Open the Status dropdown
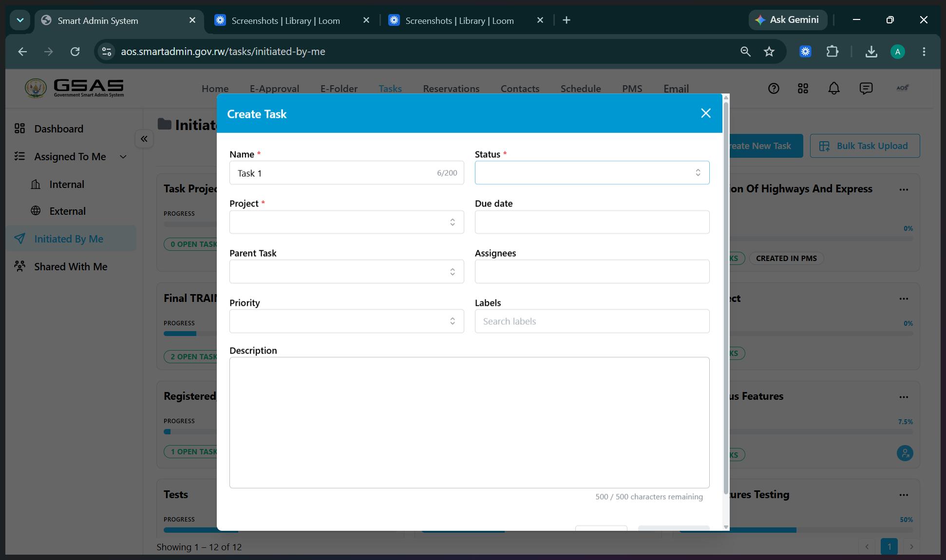The image size is (946, 560). pyautogui.click(x=592, y=173)
